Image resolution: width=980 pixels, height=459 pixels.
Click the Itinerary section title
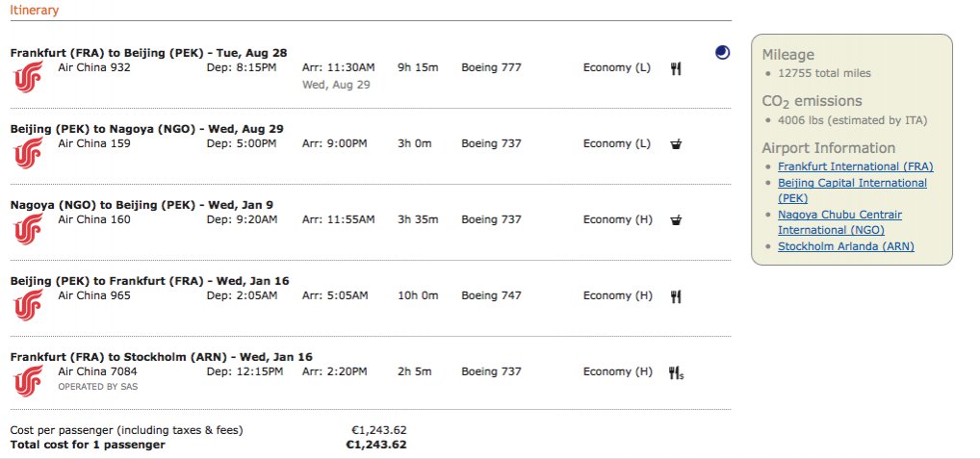click(x=34, y=11)
